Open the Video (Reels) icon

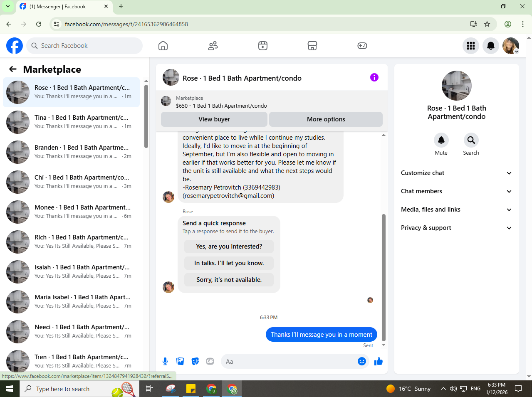coord(263,46)
